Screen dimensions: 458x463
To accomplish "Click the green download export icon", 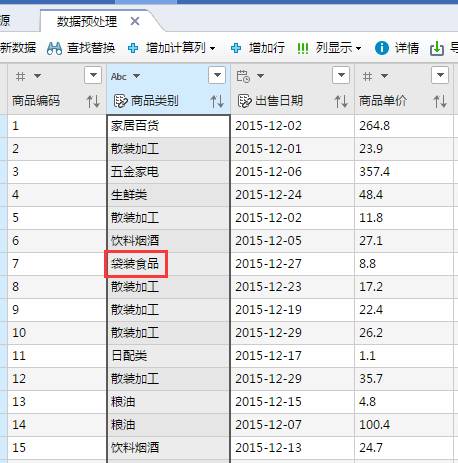I will [437, 49].
